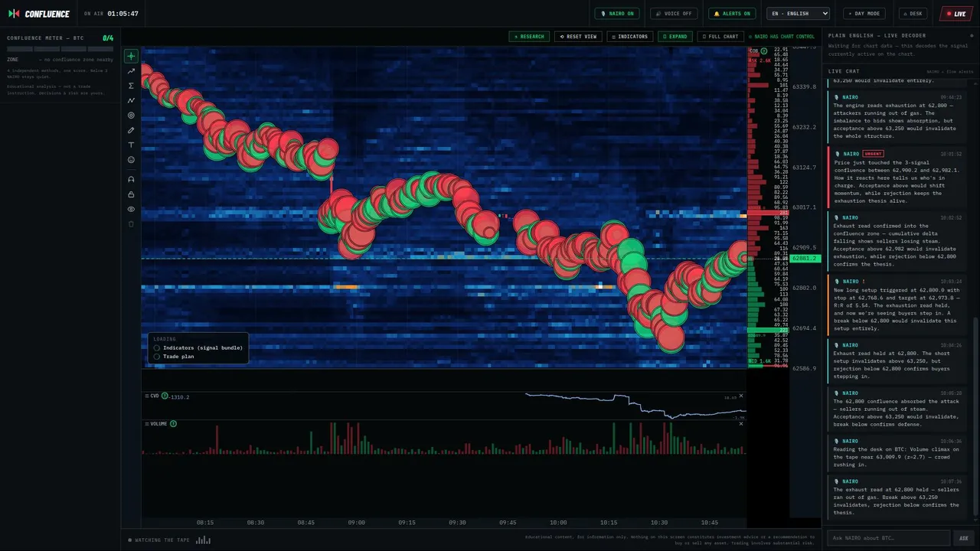Select the text annotation tool

131,145
